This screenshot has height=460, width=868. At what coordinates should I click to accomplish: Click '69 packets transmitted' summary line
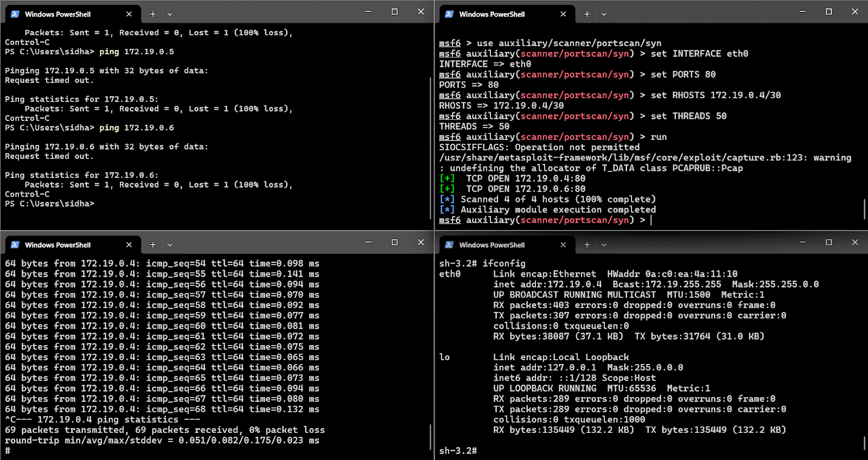(165, 430)
